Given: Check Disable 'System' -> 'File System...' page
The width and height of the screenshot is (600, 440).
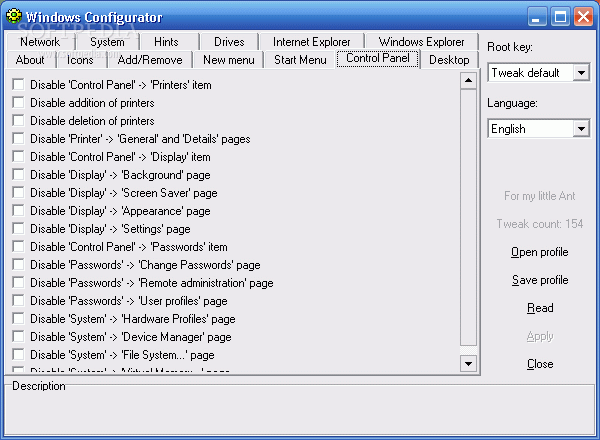Looking at the screenshot, I should (18, 354).
